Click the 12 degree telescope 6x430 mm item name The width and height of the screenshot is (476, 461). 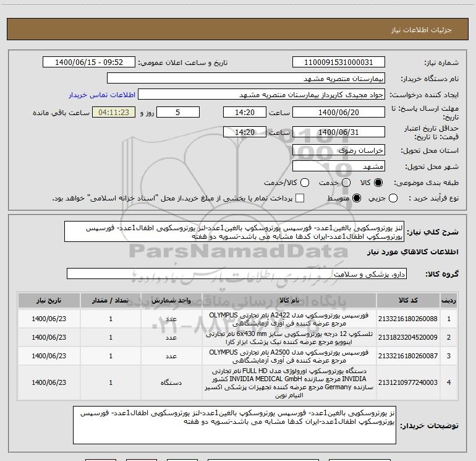(289, 338)
